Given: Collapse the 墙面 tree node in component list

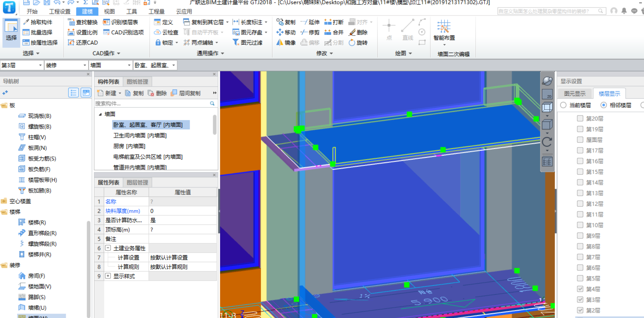Looking at the screenshot, I should tap(100, 114).
